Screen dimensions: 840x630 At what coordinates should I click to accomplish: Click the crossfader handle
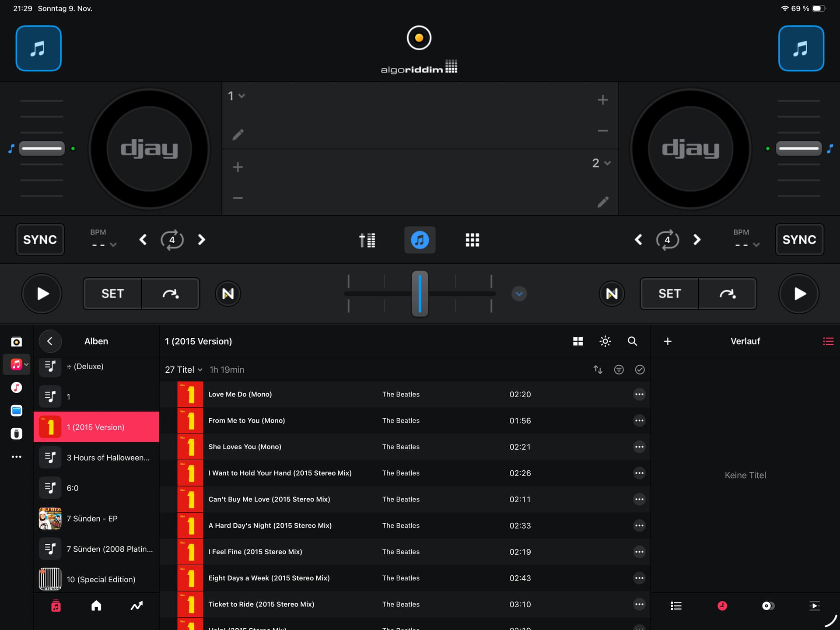[x=420, y=294]
